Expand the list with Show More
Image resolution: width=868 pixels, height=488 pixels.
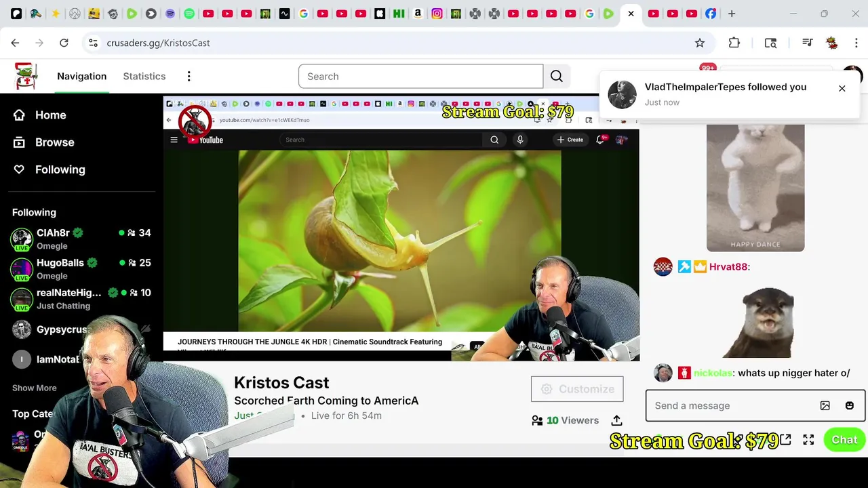[x=34, y=388]
